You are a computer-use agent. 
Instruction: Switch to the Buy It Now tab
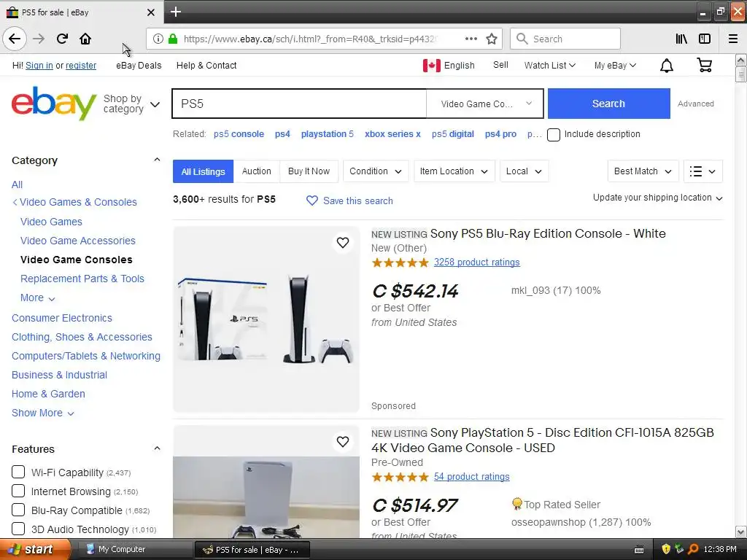(x=309, y=171)
